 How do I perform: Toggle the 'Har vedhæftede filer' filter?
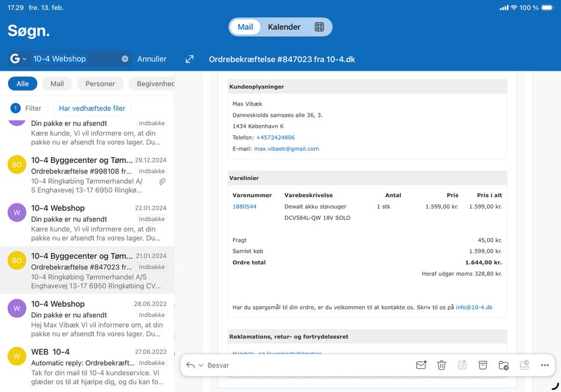[92, 108]
